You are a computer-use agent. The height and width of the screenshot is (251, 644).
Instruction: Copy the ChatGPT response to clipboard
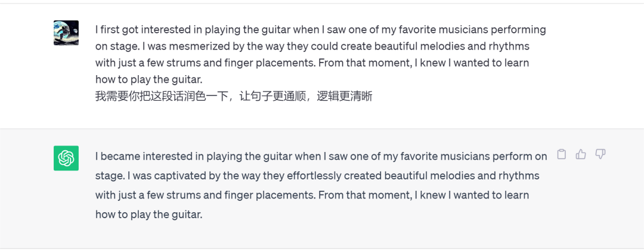[x=561, y=154]
